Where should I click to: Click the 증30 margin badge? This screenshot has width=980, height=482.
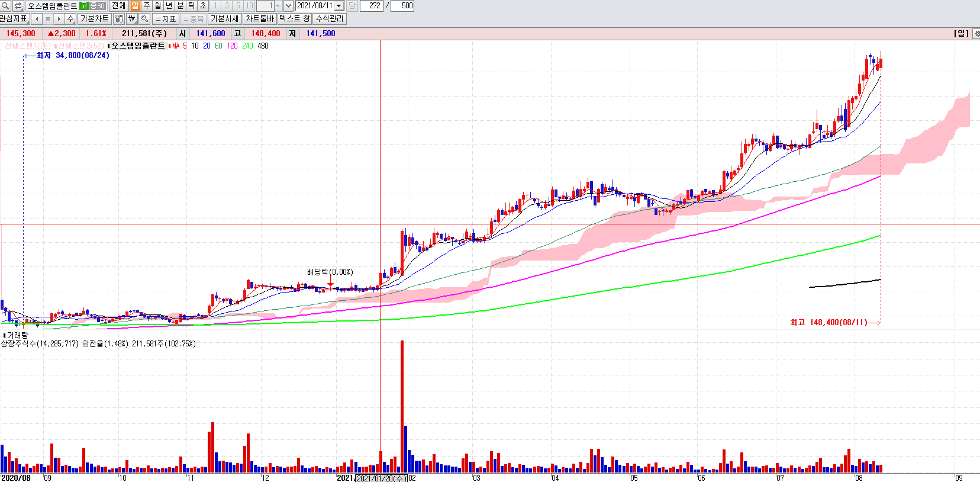[97, 6]
